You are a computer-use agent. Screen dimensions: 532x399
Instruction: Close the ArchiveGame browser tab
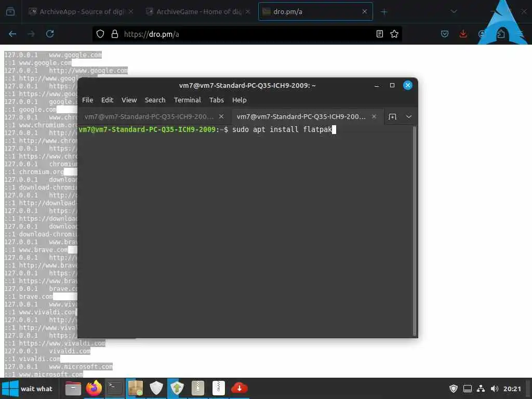[x=248, y=11]
